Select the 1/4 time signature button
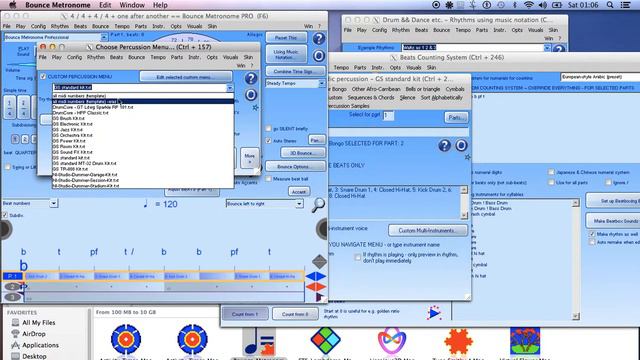 click(x=9, y=107)
